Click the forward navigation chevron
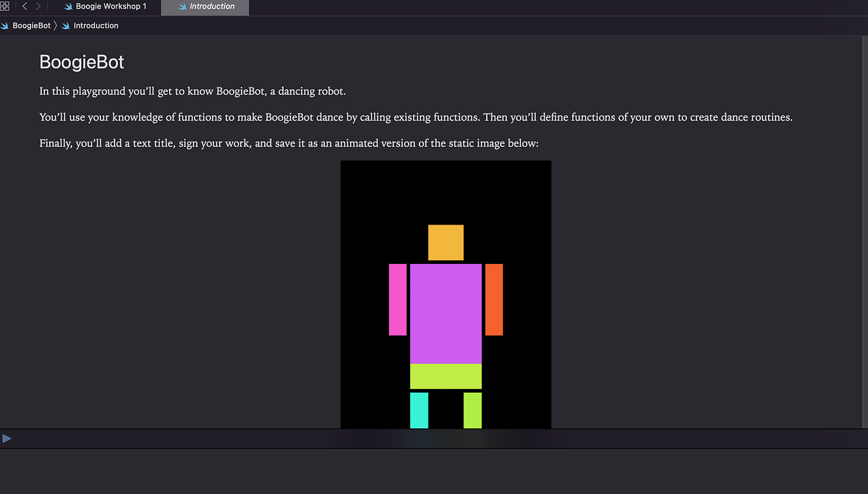 point(38,6)
